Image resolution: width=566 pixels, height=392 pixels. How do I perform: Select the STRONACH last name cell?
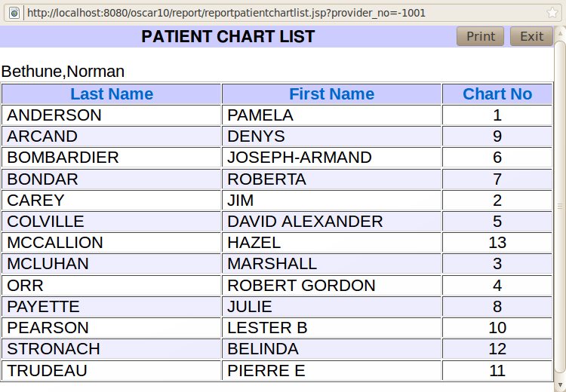tap(54, 349)
